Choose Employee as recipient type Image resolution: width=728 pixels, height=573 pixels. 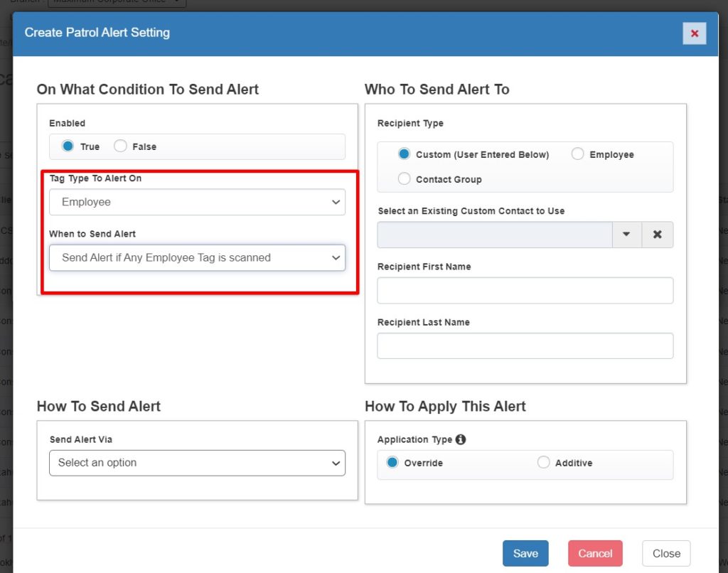(578, 154)
